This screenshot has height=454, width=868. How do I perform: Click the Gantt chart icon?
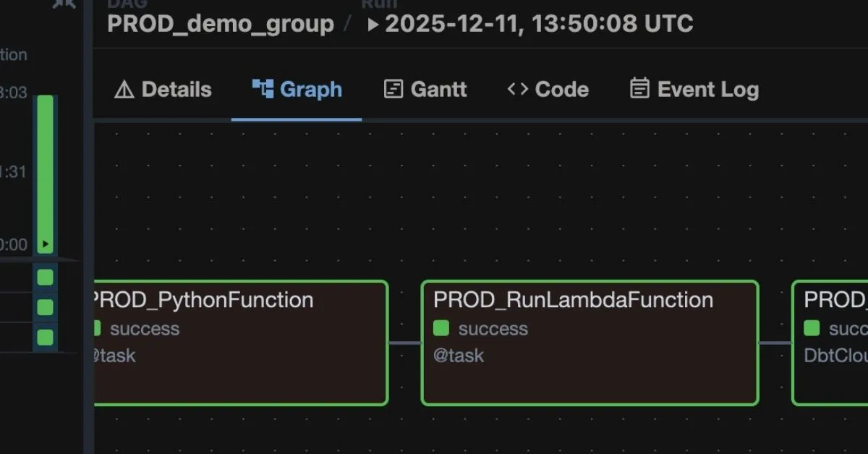click(x=393, y=90)
